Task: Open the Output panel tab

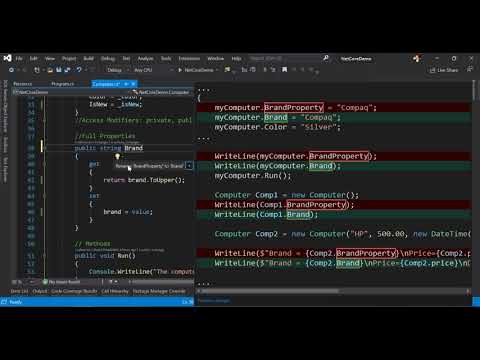Action: (x=40, y=291)
